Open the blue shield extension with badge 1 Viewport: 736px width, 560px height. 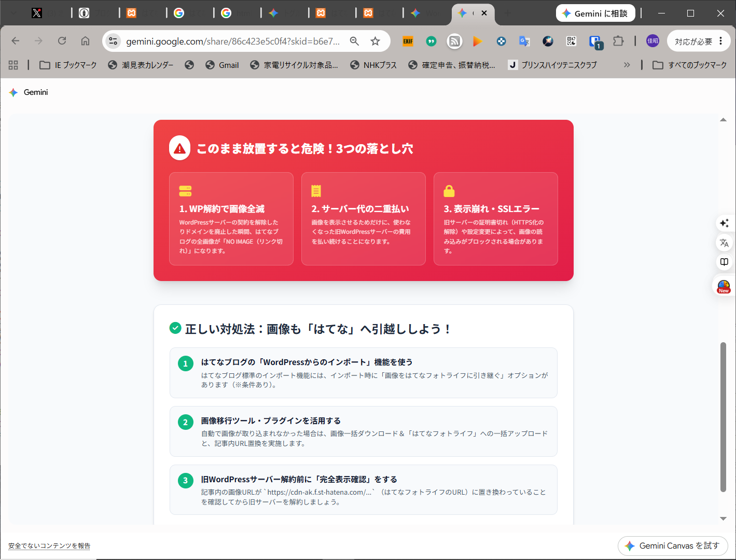coord(595,41)
